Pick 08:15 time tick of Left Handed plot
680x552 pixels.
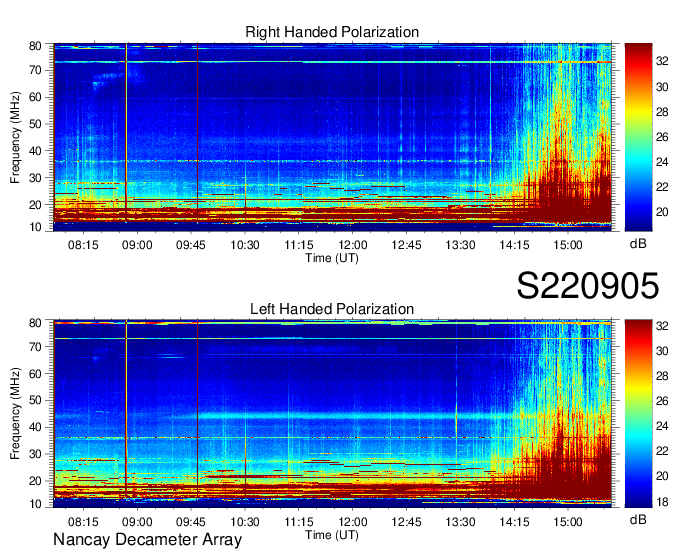click(x=83, y=521)
